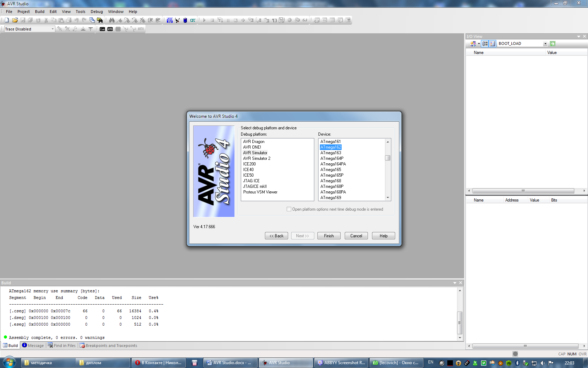Switch to the Find in Files tab

62,346
